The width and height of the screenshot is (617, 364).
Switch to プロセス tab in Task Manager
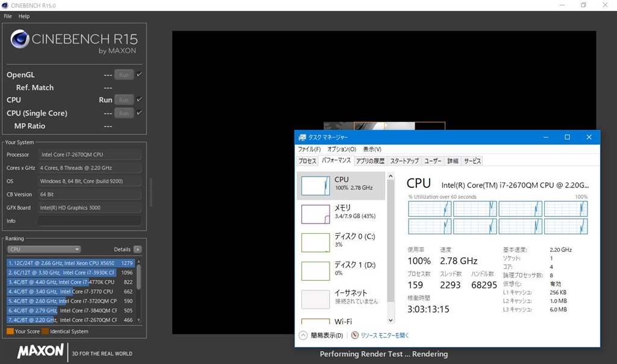[307, 161]
